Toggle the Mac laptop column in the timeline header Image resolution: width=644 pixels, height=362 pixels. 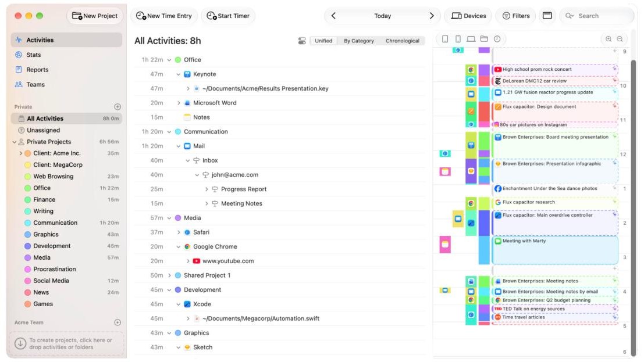[471, 39]
